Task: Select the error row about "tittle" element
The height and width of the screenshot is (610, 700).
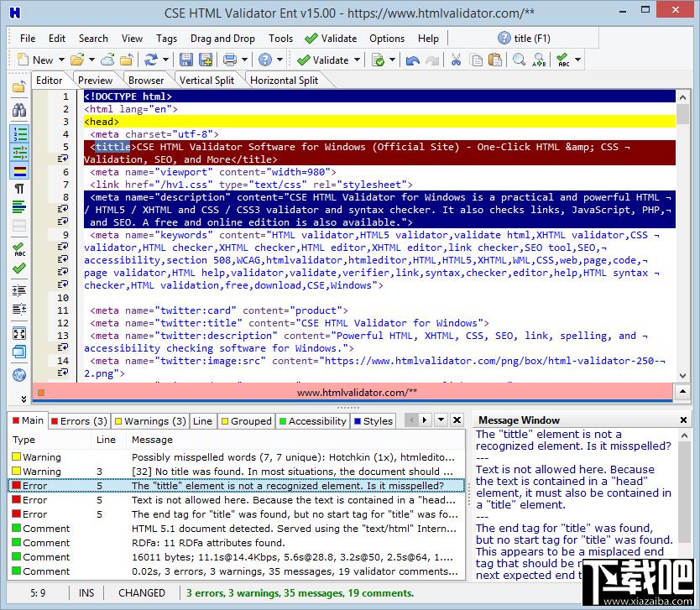Action: click(236, 486)
